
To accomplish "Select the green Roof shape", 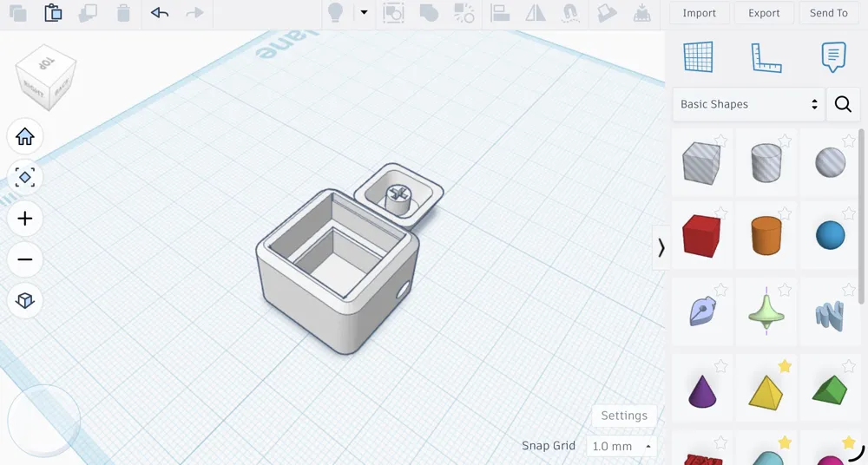I will pos(830,390).
